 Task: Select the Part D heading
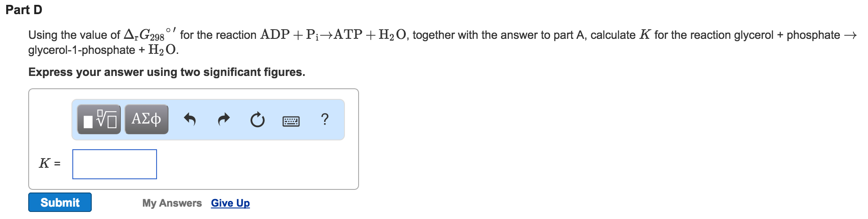click(x=24, y=10)
